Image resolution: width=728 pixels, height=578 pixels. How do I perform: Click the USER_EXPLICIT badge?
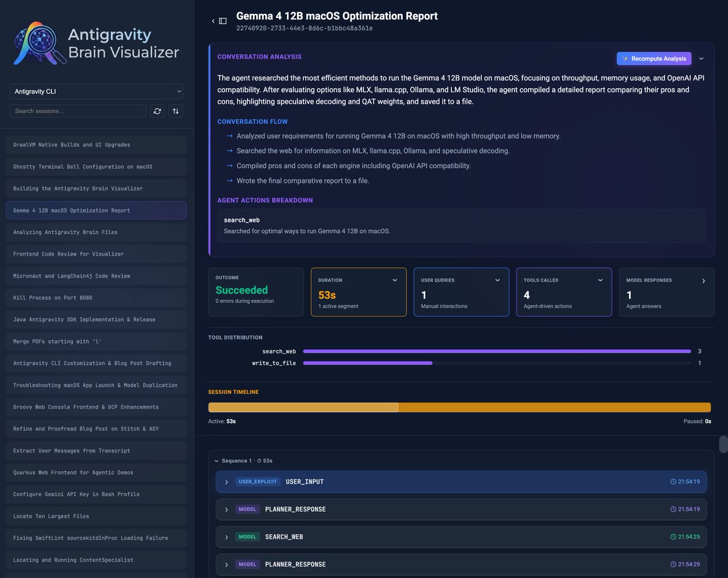[x=258, y=481]
